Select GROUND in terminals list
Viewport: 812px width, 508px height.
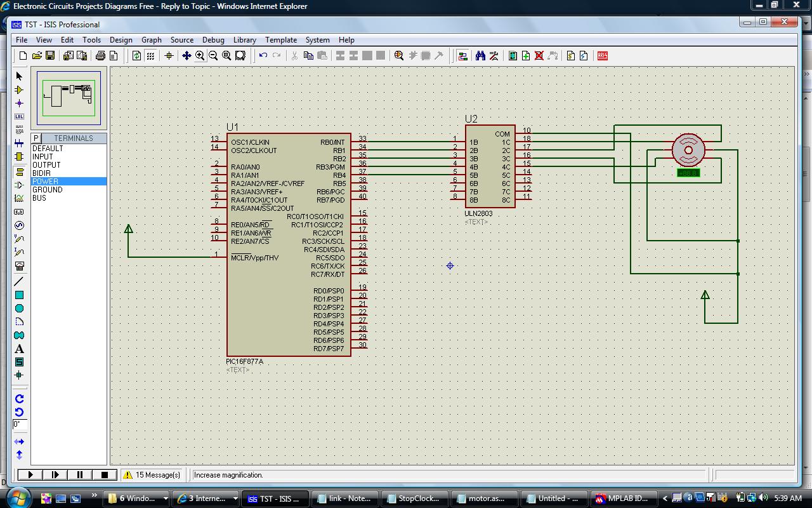pos(69,189)
